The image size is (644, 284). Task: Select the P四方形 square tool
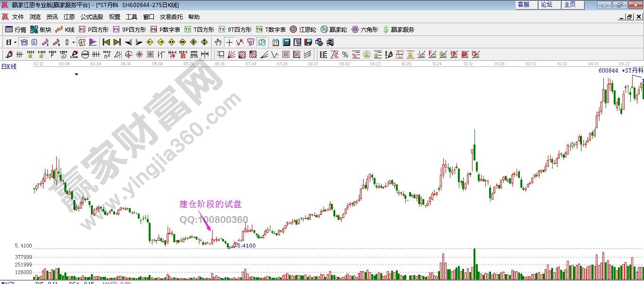tap(92, 29)
